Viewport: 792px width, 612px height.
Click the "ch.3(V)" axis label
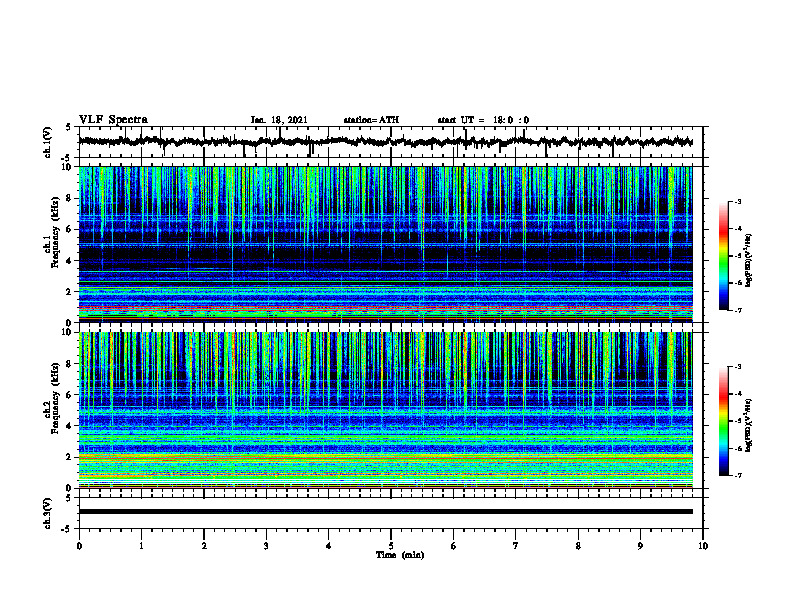48,513
